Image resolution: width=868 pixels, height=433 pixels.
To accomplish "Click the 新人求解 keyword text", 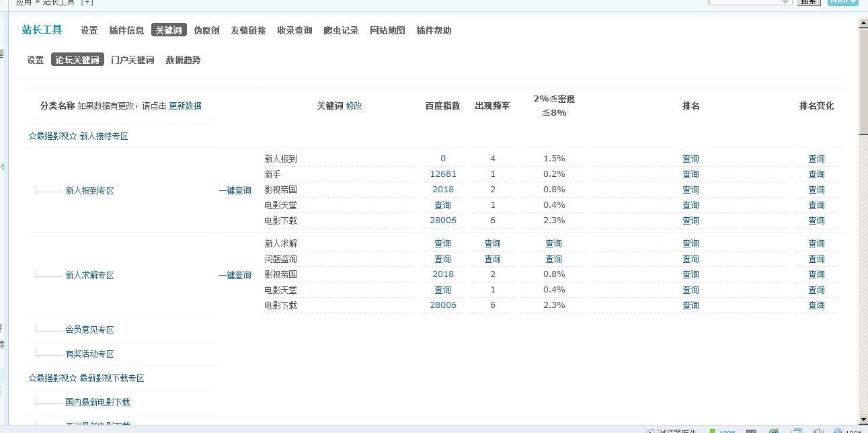I will point(280,243).
